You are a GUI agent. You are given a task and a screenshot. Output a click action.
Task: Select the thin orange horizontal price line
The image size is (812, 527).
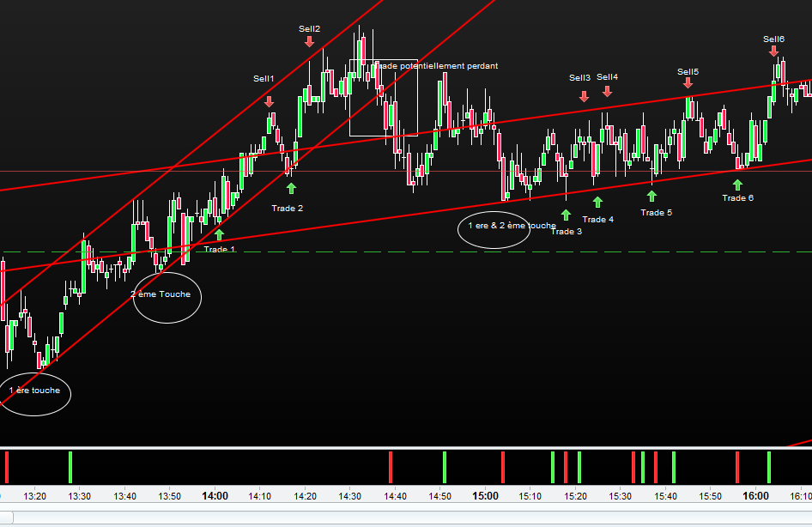(x=406, y=171)
